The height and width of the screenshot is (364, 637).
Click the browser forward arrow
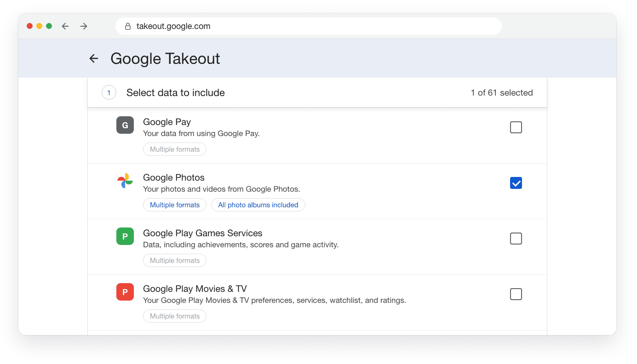click(84, 26)
